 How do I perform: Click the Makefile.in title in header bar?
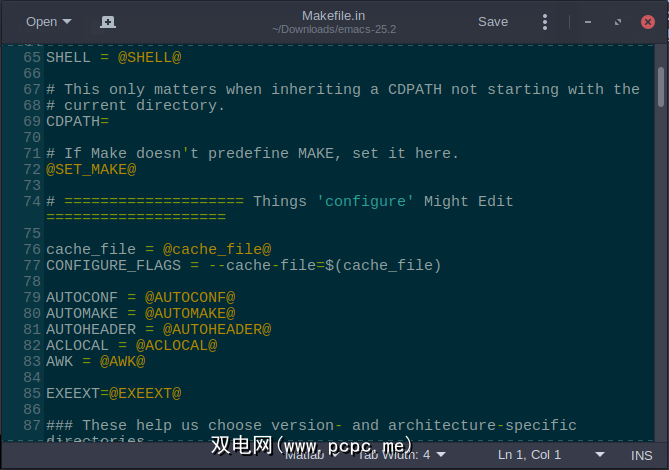tap(335, 15)
